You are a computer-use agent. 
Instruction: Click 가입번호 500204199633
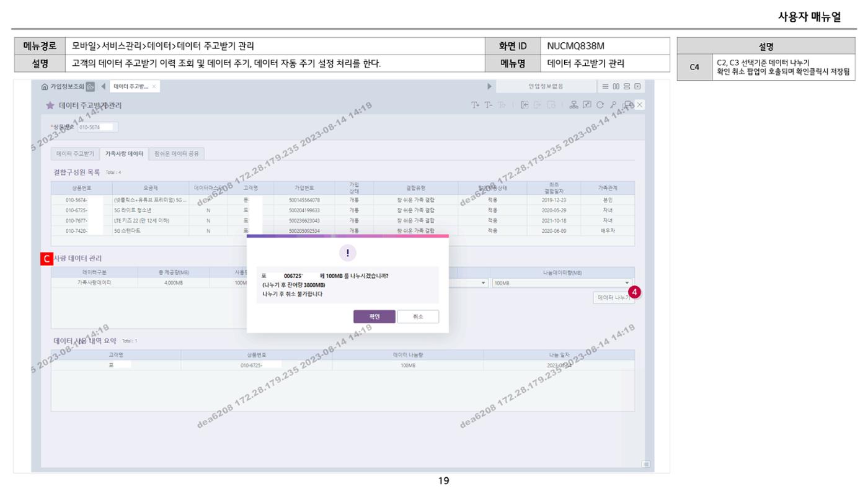point(304,210)
